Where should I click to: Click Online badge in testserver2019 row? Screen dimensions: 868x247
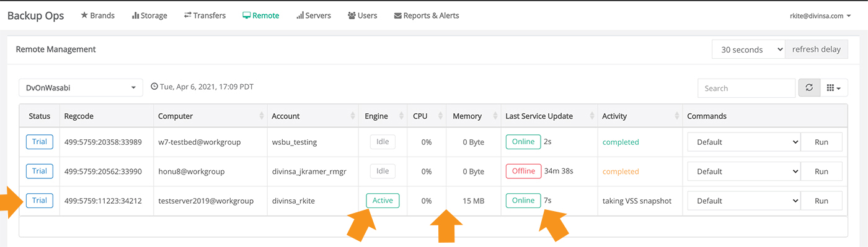(x=523, y=201)
